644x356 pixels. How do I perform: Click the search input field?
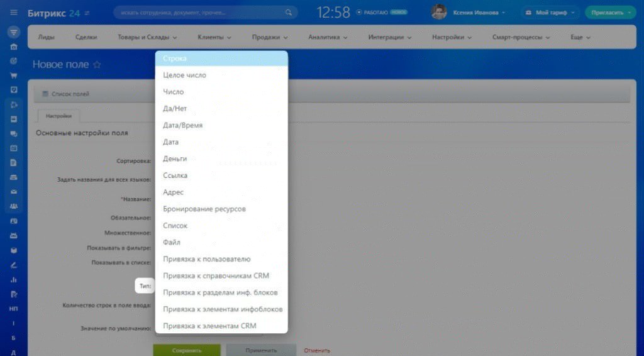click(206, 13)
